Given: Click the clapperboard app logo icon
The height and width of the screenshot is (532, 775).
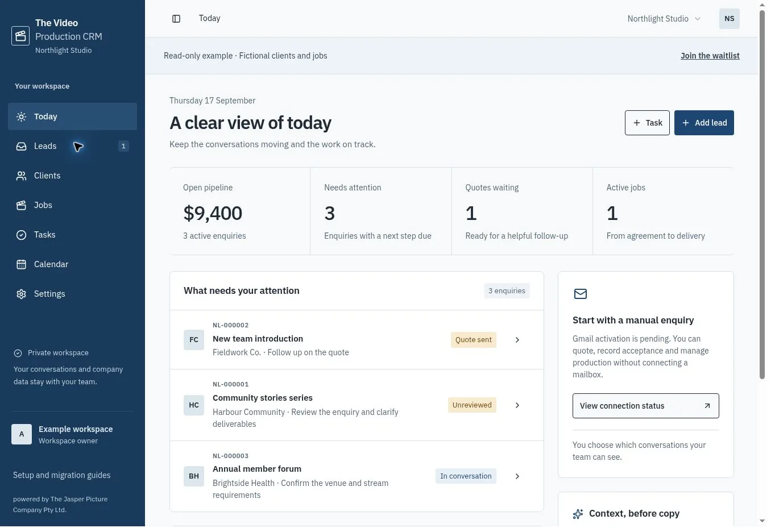Looking at the screenshot, I should pyautogui.click(x=20, y=36).
